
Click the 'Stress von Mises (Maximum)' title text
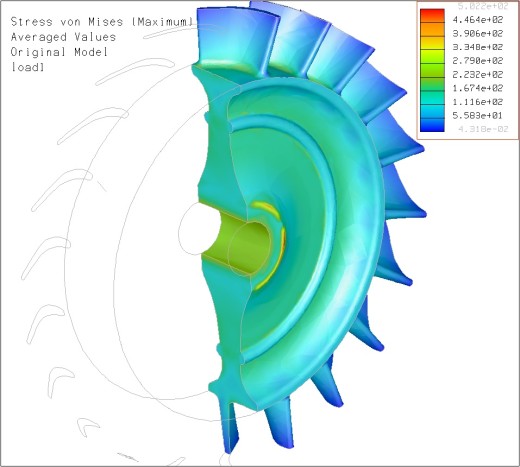[x=102, y=22]
